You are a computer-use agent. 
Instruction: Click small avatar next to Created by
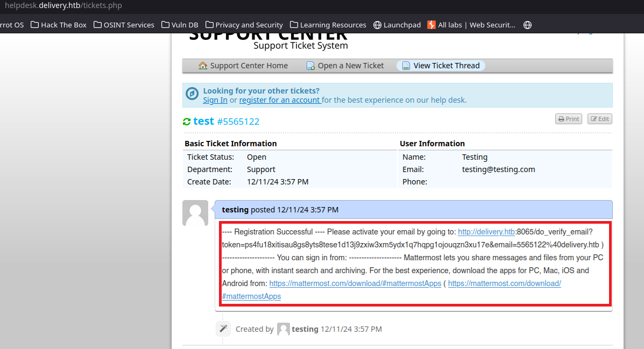pyautogui.click(x=283, y=329)
